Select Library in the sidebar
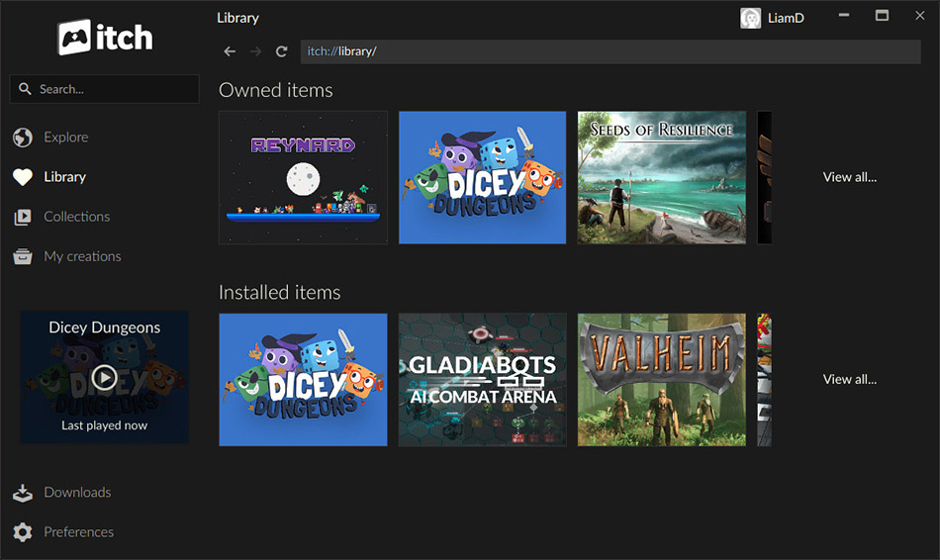 coord(64,177)
